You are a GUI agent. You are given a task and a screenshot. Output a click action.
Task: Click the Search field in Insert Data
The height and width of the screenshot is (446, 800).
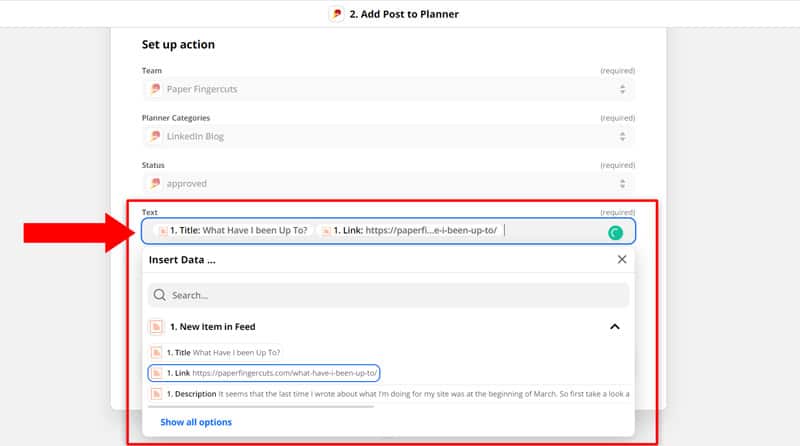(x=388, y=295)
